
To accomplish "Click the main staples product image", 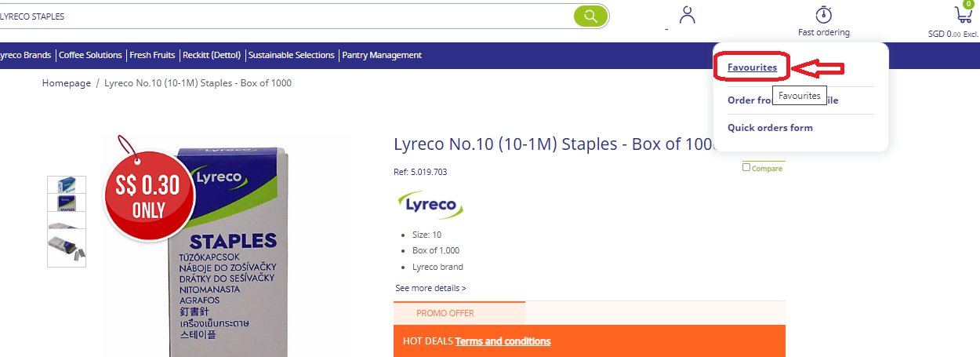I will [x=227, y=251].
